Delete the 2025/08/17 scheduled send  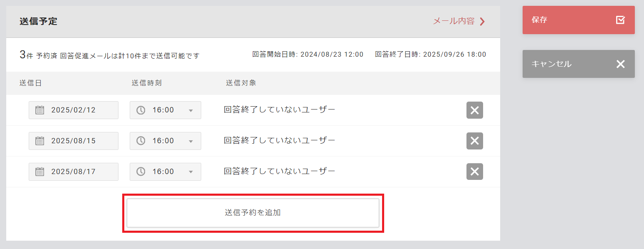point(474,172)
